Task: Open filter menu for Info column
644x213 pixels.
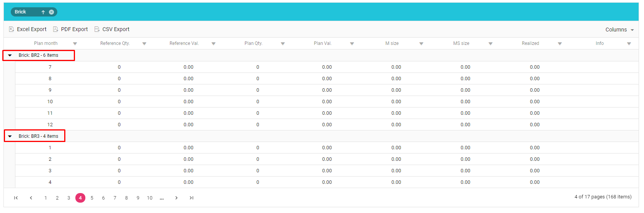Action: coord(629,44)
